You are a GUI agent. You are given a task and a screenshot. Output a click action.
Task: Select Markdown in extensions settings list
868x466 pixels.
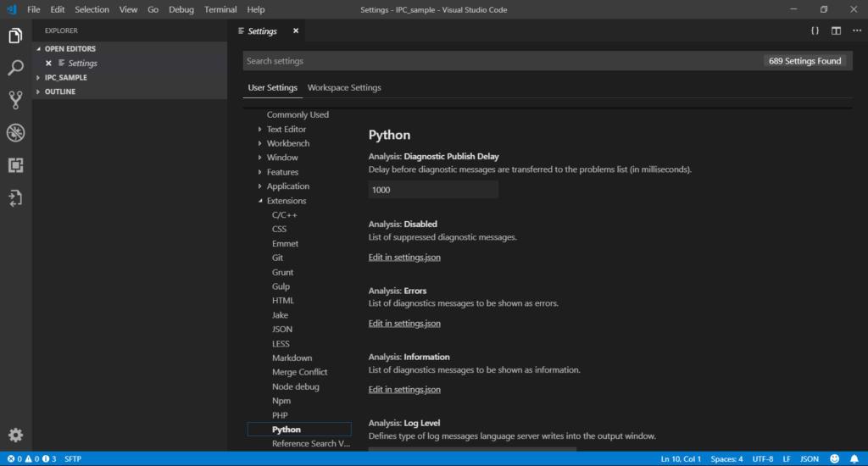coord(292,358)
